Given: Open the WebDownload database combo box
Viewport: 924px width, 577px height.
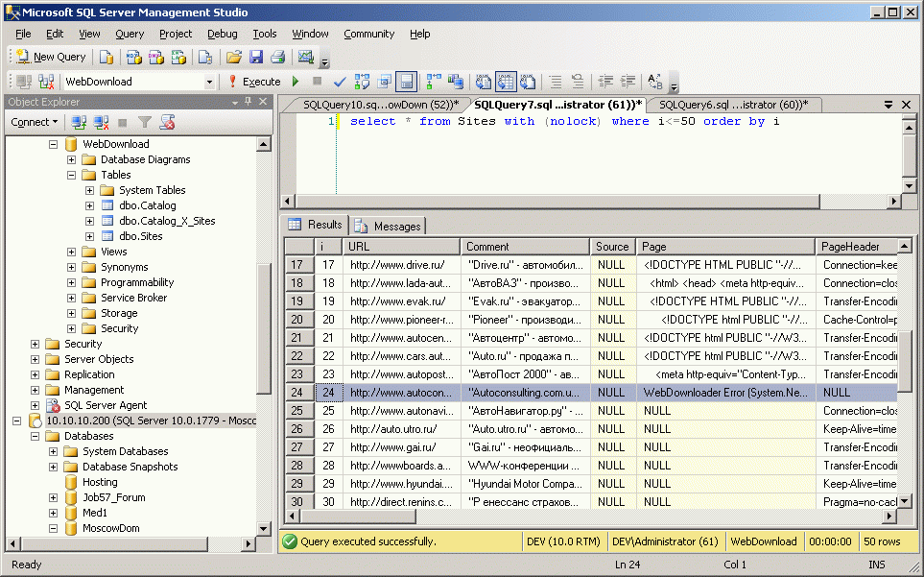Looking at the screenshot, I should pyautogui.click(x=209, y=82).
